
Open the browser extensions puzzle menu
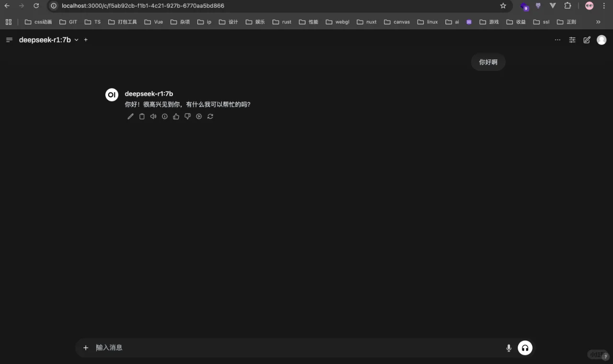point(568,6)
